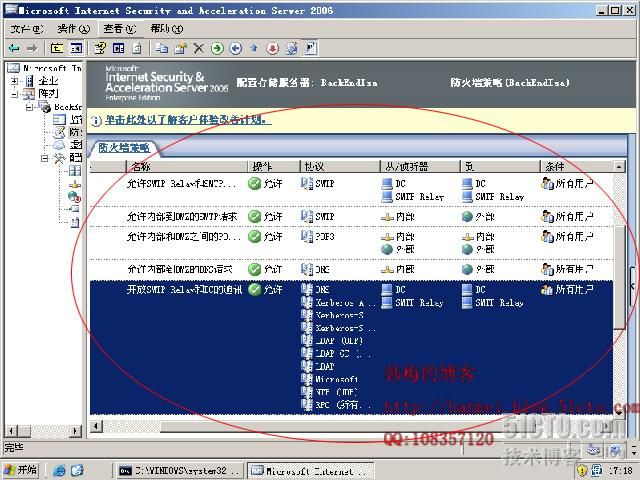Click the firewall policy icon in the tree
The width and height of the screenshot is (640, 480).
click(x=59, y=133)
